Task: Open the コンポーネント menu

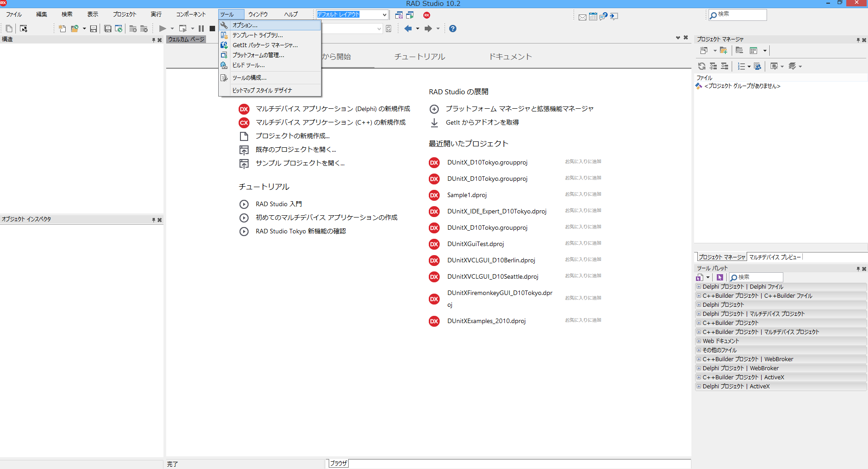Action: pos(191,15)
